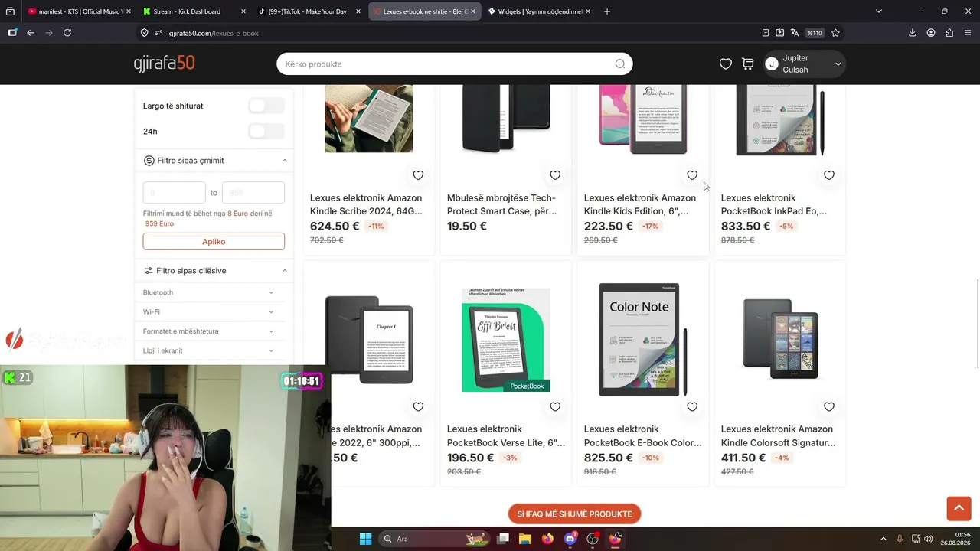Go back to previous page
Screen dimensions: 980x551
31,33
